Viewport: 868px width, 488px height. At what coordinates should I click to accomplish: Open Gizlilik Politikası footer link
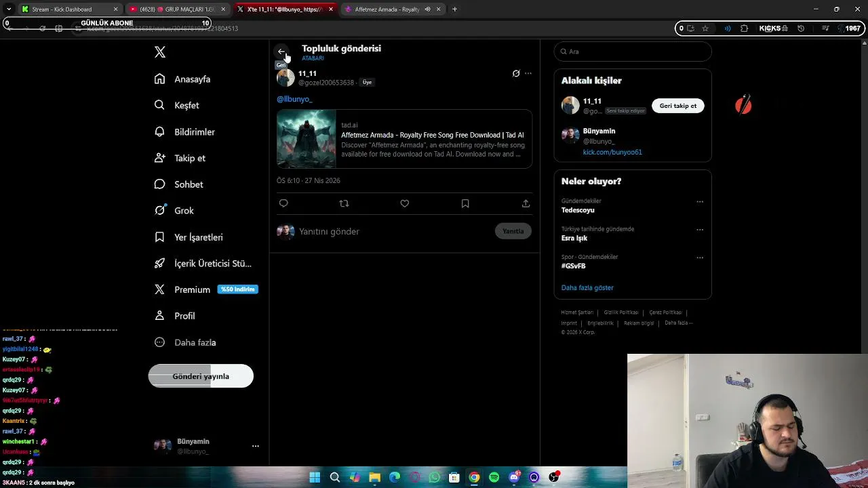[621, 312]
